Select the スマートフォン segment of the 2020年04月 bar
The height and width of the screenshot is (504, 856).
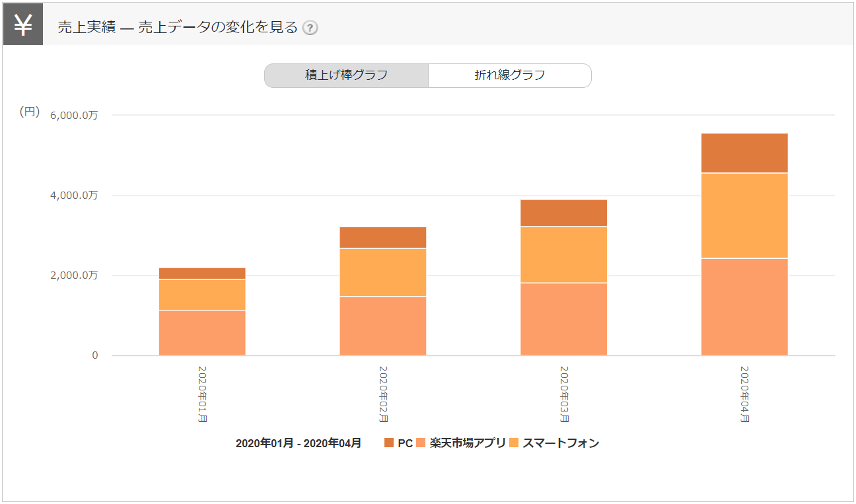[744, 215]
